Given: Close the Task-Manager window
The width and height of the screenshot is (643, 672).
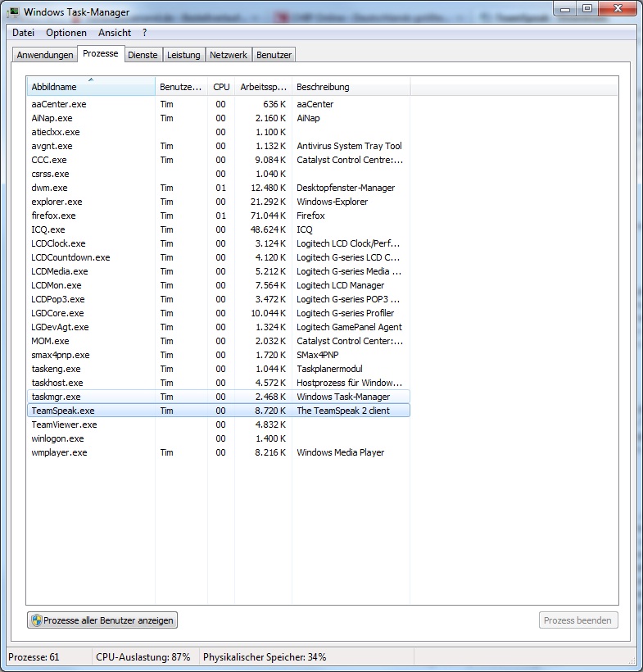Looking at the screenshot, I should pos(618,8).
